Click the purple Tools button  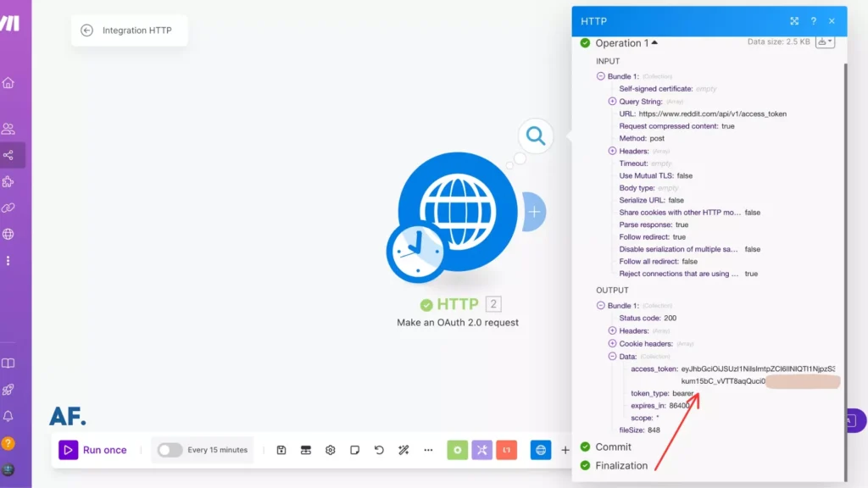coord(482,450)
